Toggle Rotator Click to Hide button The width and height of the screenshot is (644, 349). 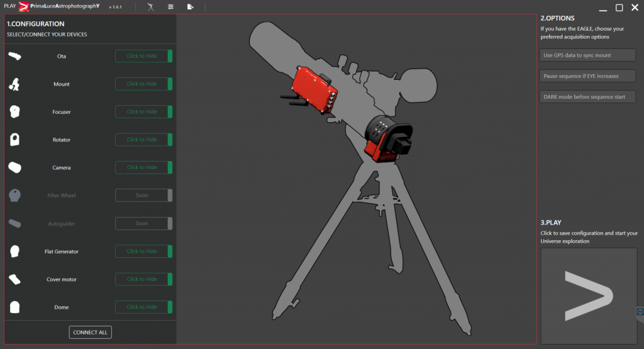pyautogui.click(x=144, y=140)
